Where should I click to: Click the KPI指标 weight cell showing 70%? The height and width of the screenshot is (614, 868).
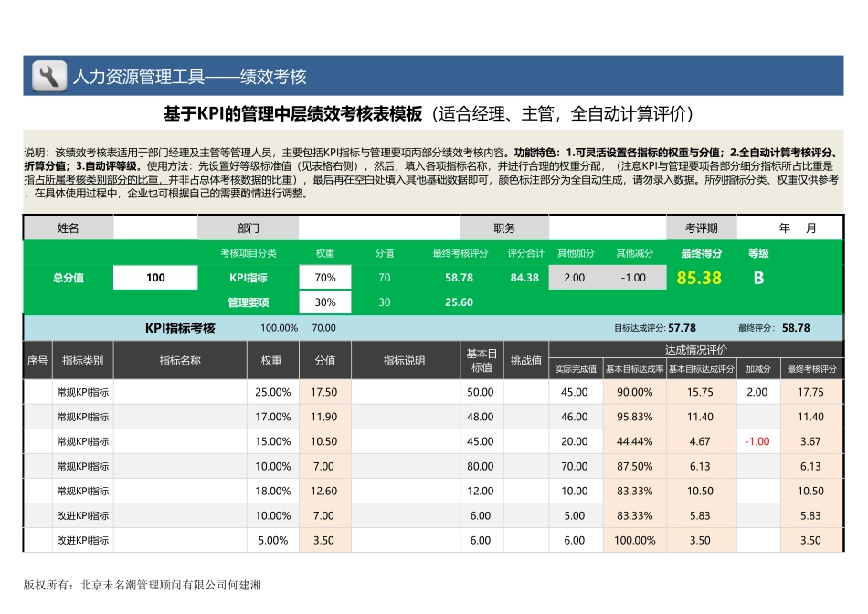click(324, 276)
